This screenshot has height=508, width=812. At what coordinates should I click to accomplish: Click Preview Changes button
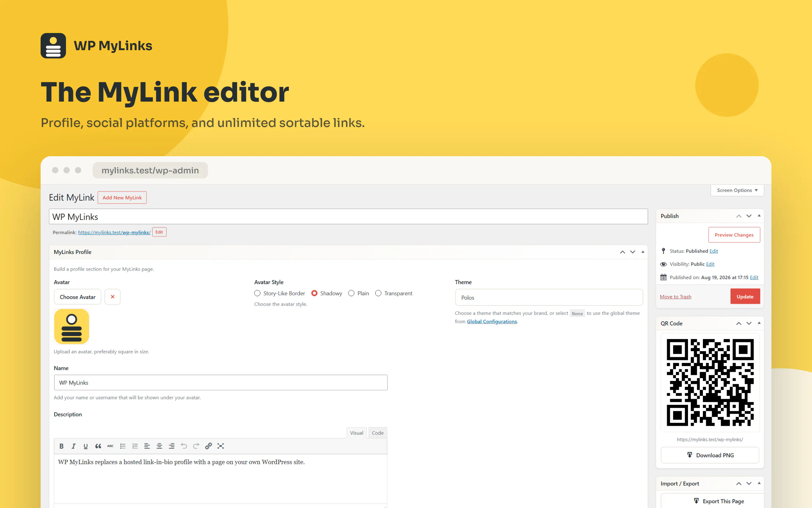pyautogui.click(x=734, y=235)
